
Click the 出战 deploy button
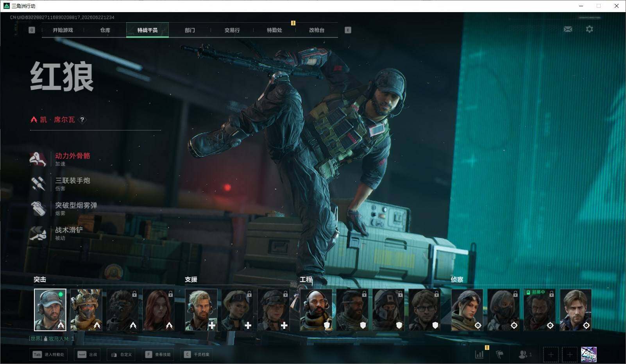coord(87,355)
